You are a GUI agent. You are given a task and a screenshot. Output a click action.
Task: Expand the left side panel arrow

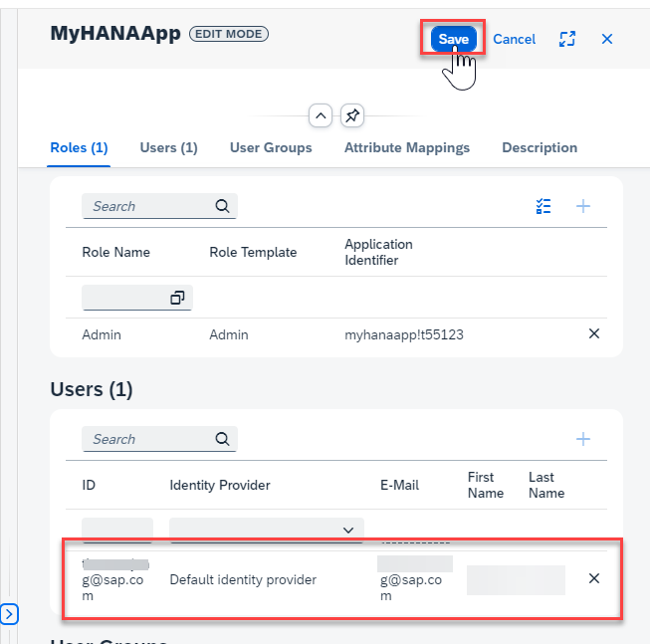(x=9, y=614)
